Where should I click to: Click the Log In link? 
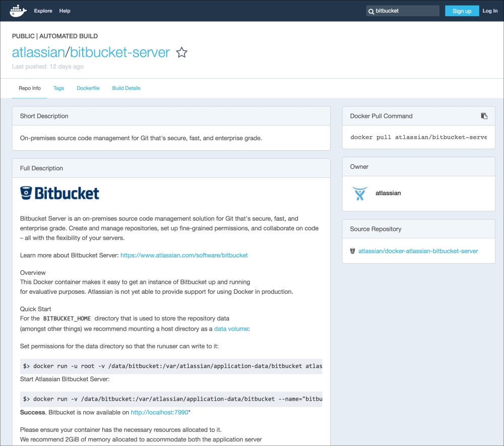[x=489, y=11]
